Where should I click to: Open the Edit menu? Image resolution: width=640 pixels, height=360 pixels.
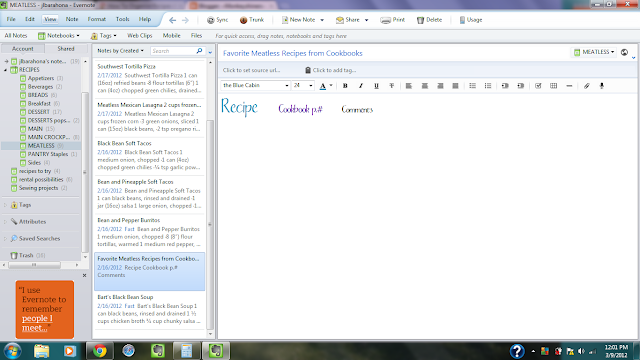click(30, 19)
